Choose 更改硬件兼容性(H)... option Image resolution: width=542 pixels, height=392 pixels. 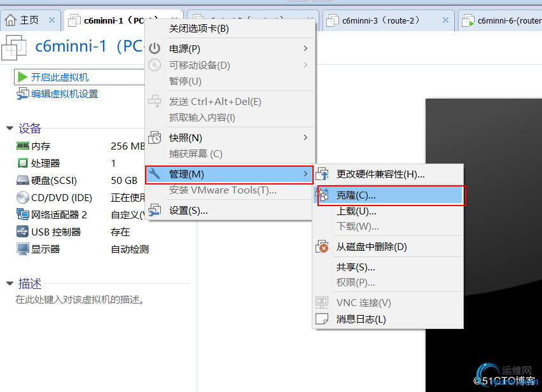[x=388, y=174]
